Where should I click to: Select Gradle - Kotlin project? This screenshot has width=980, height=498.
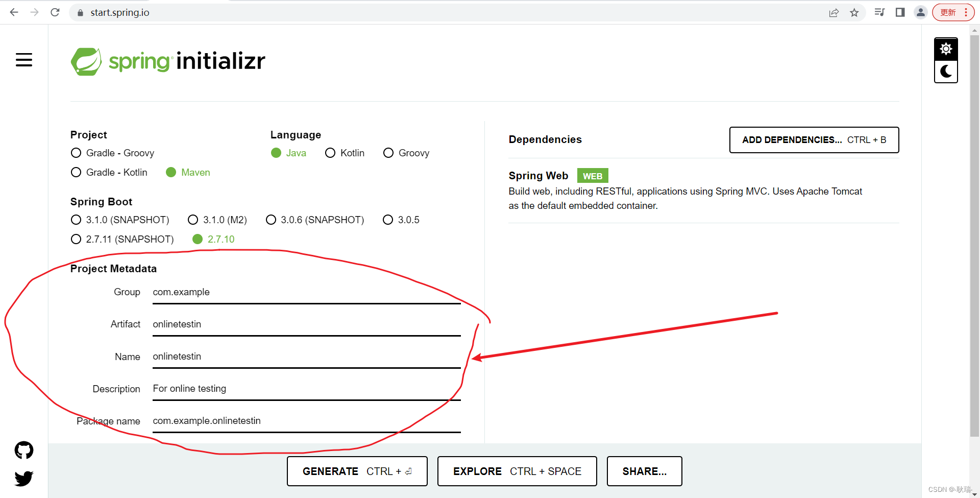click(x=109, y=172)
